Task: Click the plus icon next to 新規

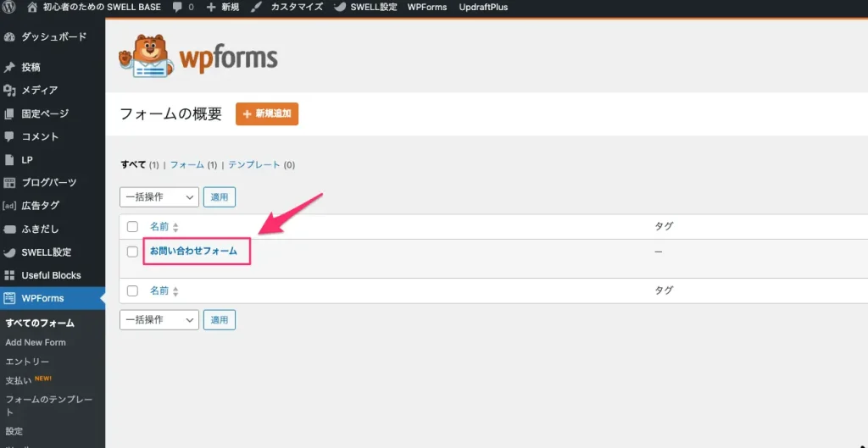Action: pos(211,8)
